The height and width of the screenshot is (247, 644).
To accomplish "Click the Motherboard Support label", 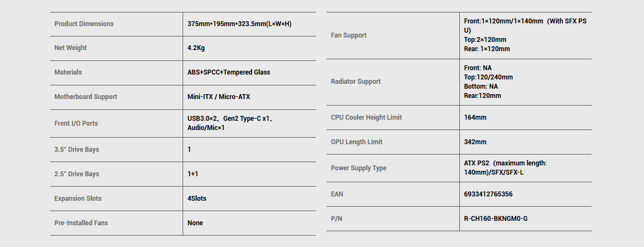I will (86, 97).
